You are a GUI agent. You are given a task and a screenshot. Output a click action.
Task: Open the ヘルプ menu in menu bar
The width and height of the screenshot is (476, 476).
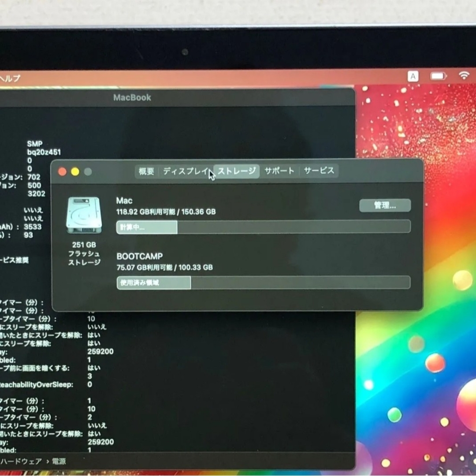10,78
